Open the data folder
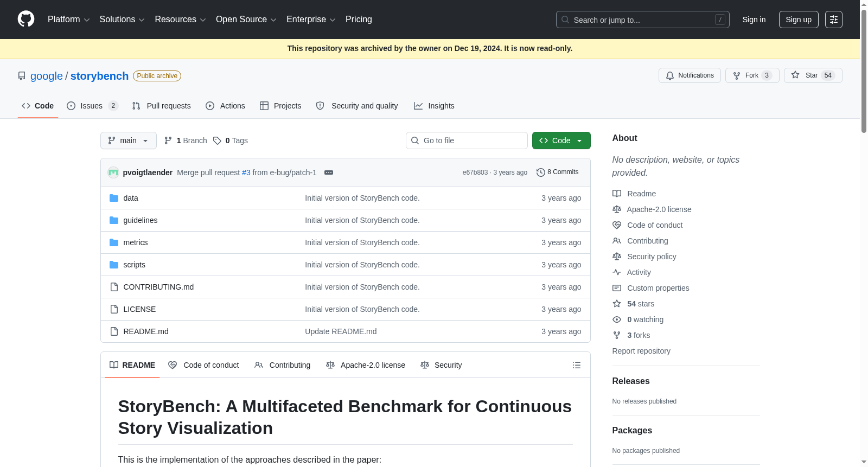Image resolution: width=868 pixels, height=467 pixels. coord(131,198)
